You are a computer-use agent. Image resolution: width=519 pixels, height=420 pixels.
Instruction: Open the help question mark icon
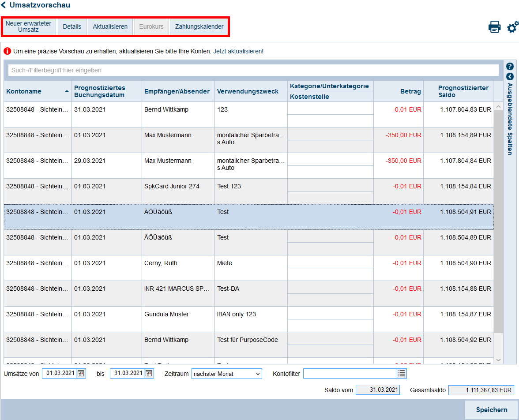[510, 67]
